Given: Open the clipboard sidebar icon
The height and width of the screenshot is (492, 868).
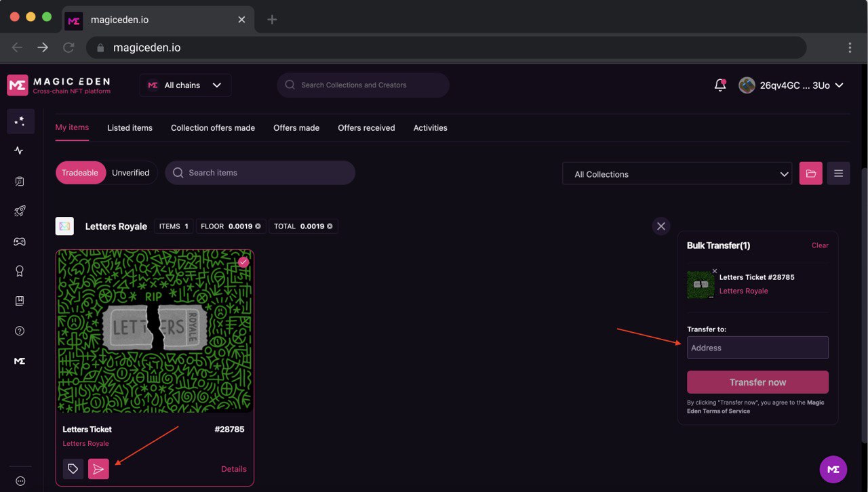Looking at the screenshot, I should tap(20, 181).
